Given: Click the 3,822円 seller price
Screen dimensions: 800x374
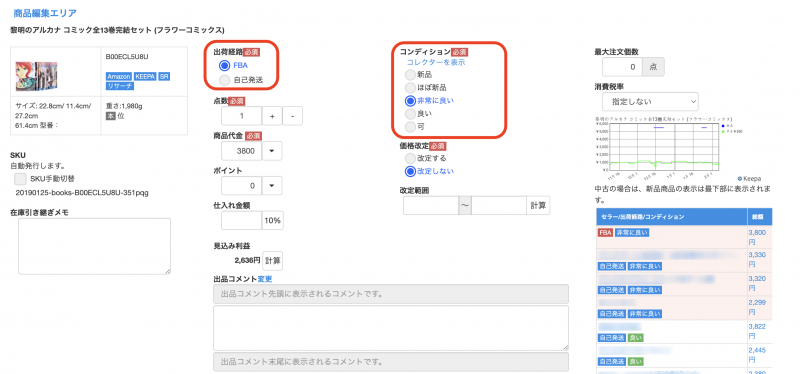Looking at the screenshot, I should [757, 332].
